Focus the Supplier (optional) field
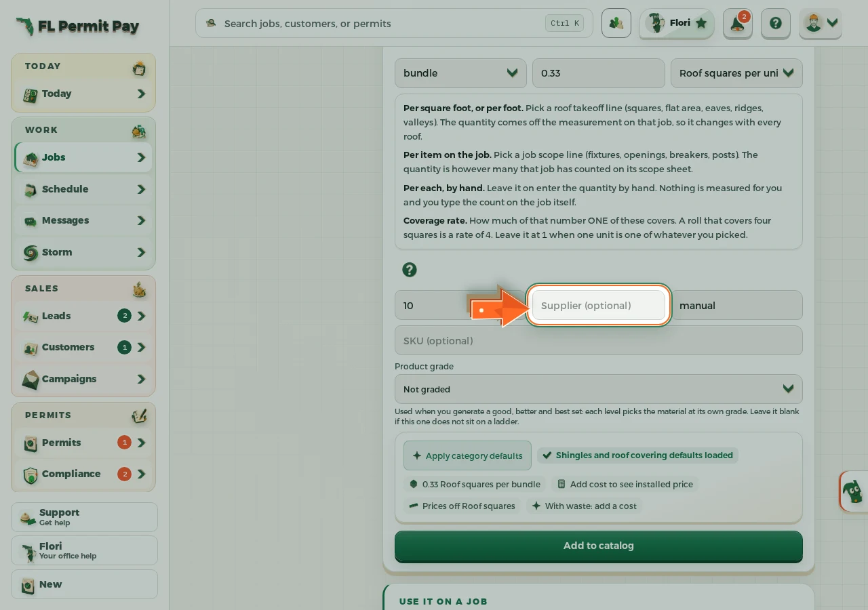The image size is (868, 610). [599, 305]
